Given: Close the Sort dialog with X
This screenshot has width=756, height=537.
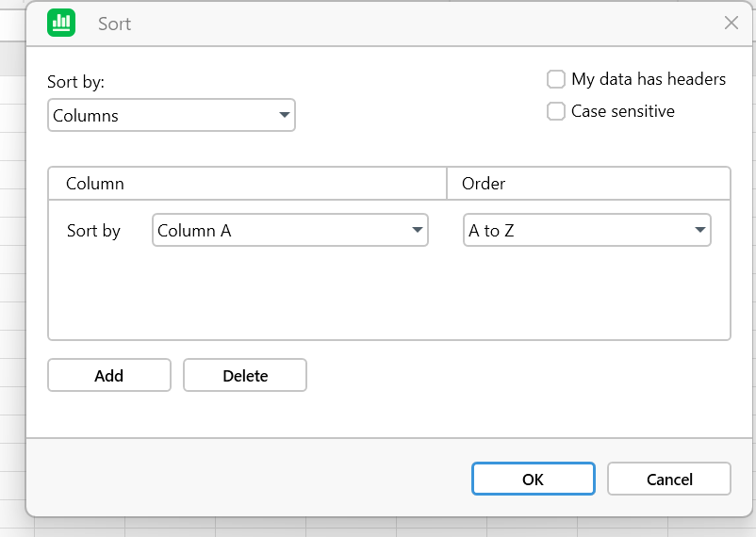Looking at the screenshot, I should pos(731,24).
